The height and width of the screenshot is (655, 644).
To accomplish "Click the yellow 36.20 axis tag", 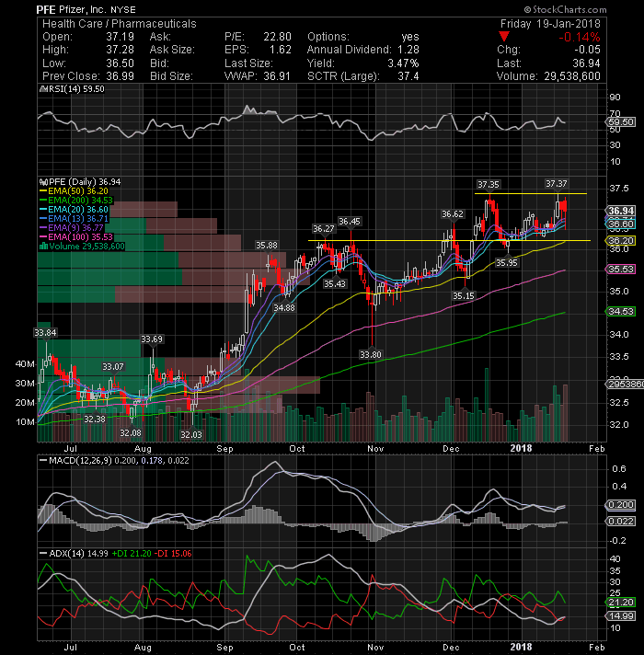I will coord(621,241).
